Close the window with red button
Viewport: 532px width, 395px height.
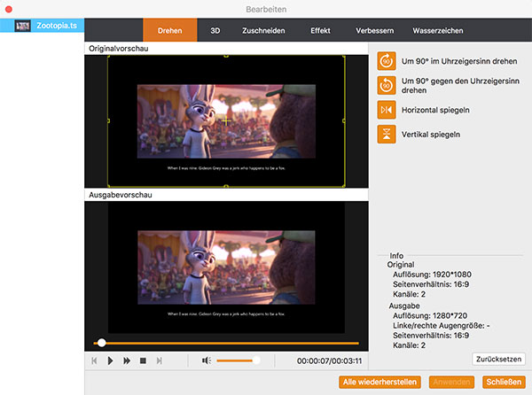(9, 10)
